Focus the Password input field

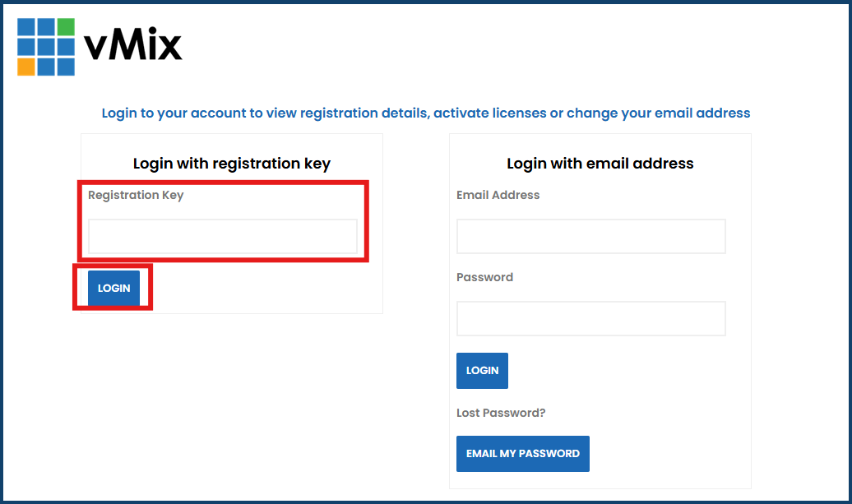(591, 318)
